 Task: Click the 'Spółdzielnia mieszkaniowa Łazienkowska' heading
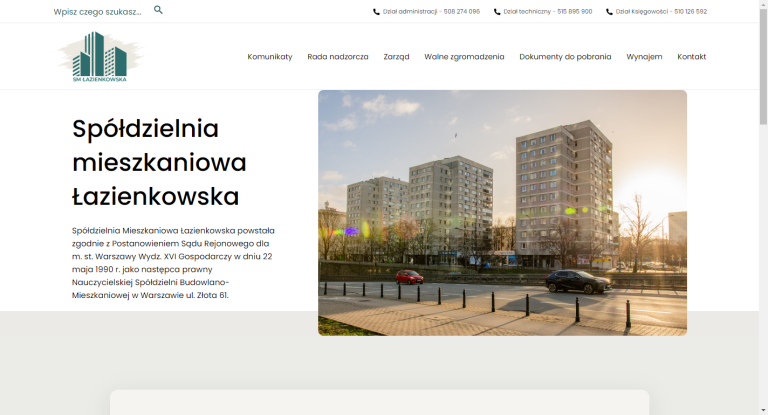159,162
